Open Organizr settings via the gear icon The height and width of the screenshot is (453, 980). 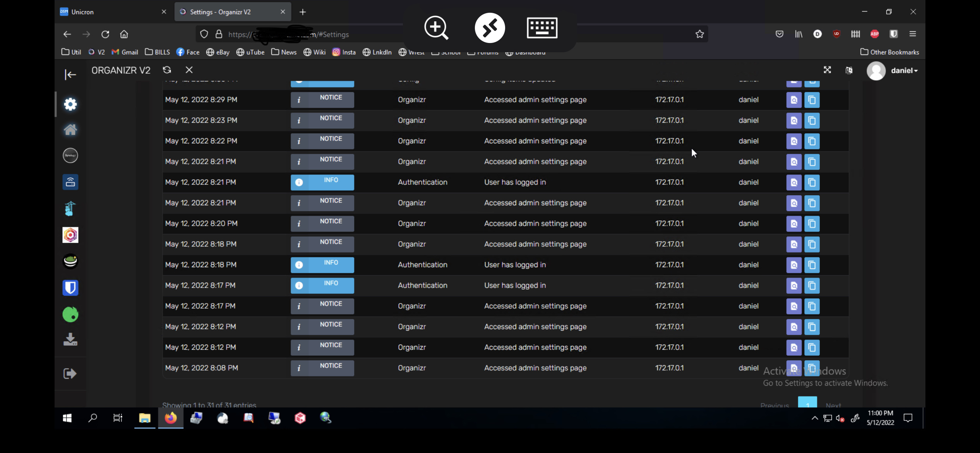pyautogui.click(x=70, y=104)
